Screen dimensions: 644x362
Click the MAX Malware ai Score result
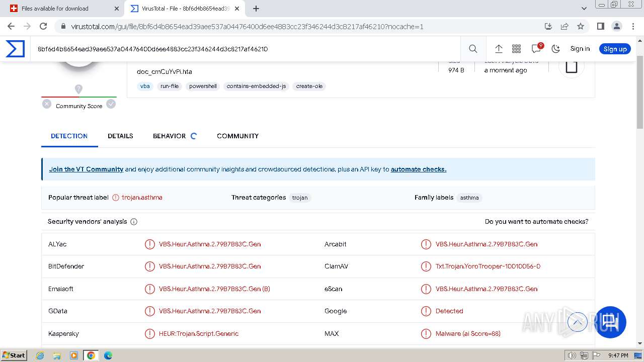pyautogui.click(x=468, y=334)
